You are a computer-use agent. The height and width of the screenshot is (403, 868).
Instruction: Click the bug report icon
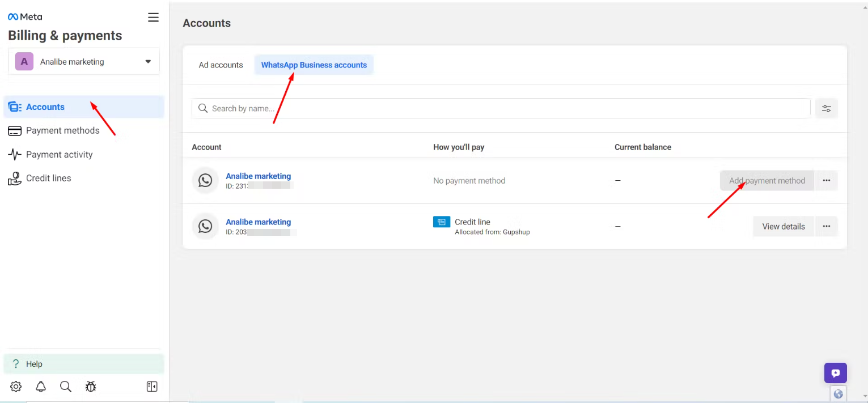pyautogui.click(x=91, y=387)
